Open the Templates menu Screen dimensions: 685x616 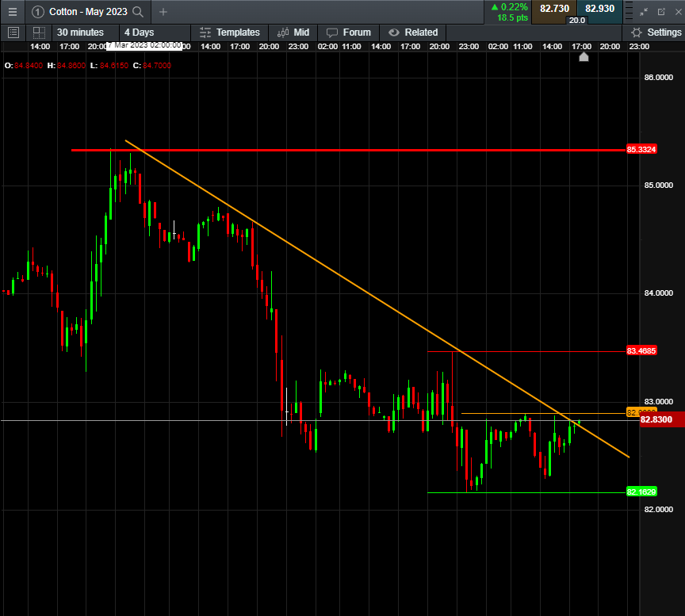click(x=230, y=33)
